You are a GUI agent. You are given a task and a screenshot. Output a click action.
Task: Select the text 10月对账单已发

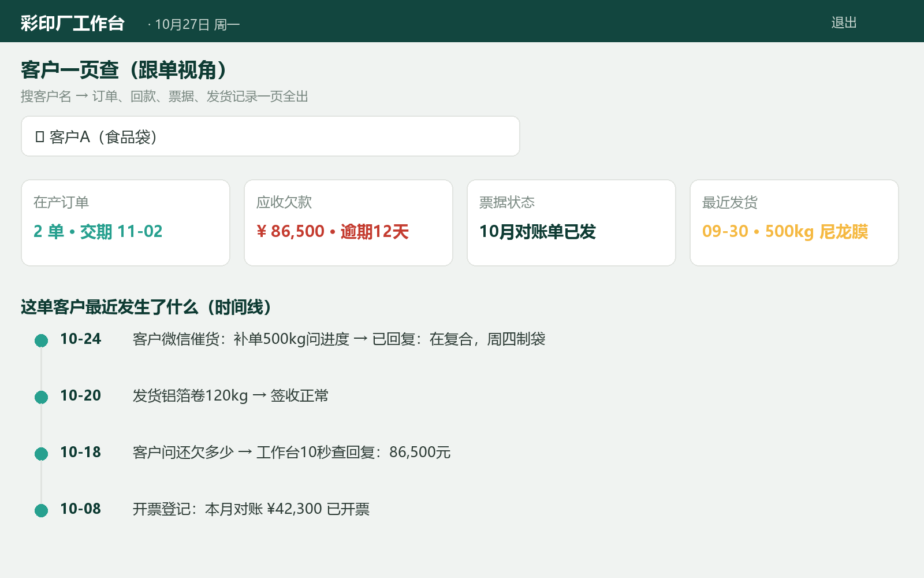click(538, 232)
